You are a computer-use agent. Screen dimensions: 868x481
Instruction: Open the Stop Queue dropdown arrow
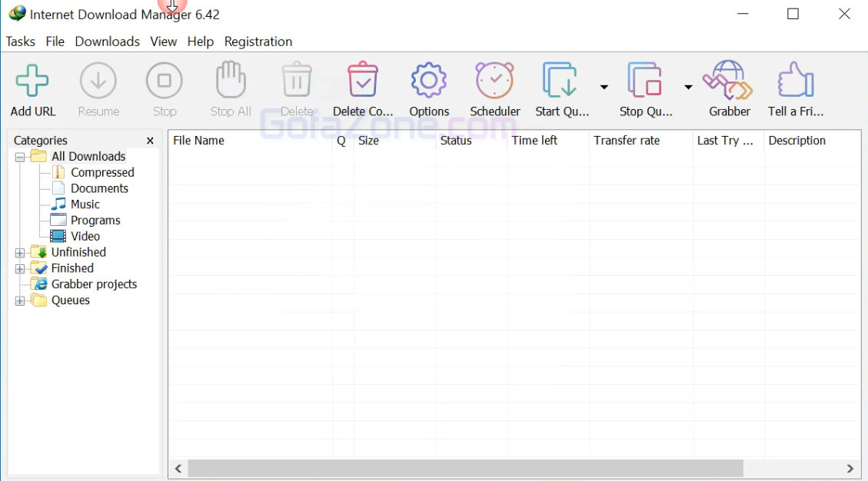pos(688,87)
